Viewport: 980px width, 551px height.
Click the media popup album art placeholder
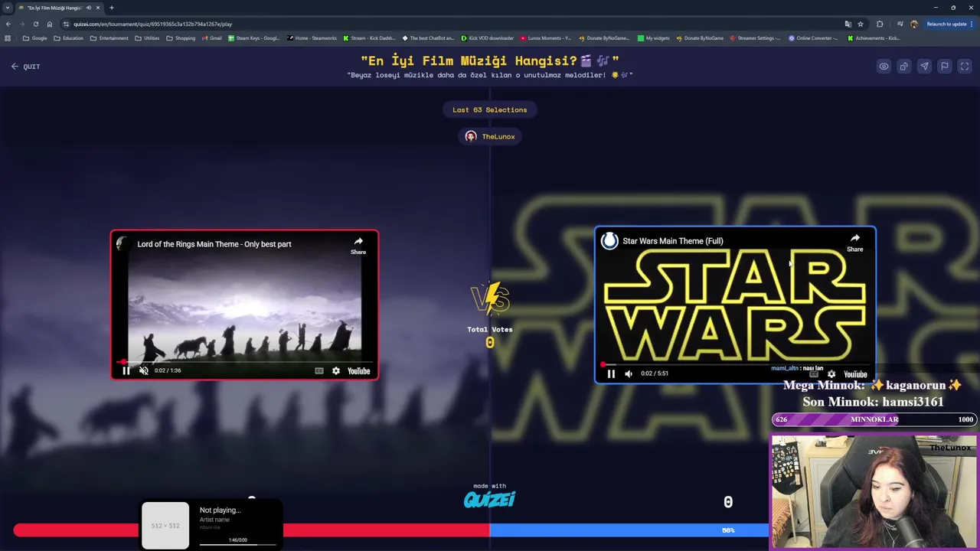tap(165, 526)
